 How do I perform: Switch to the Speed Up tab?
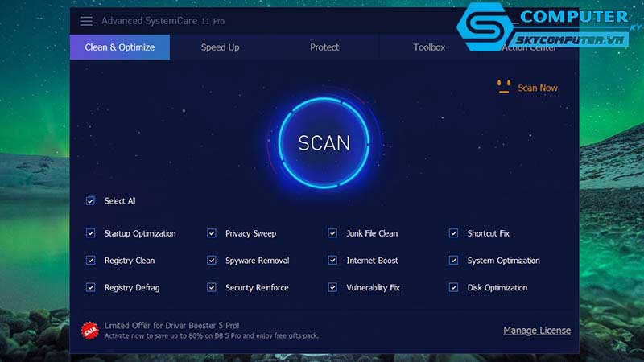tap(220, 47)
